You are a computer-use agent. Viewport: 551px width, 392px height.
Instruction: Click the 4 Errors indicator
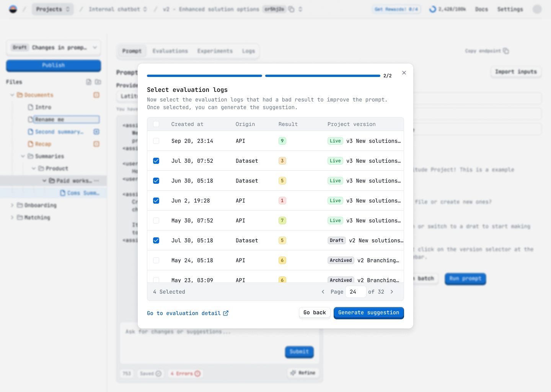tap(185, 374)
